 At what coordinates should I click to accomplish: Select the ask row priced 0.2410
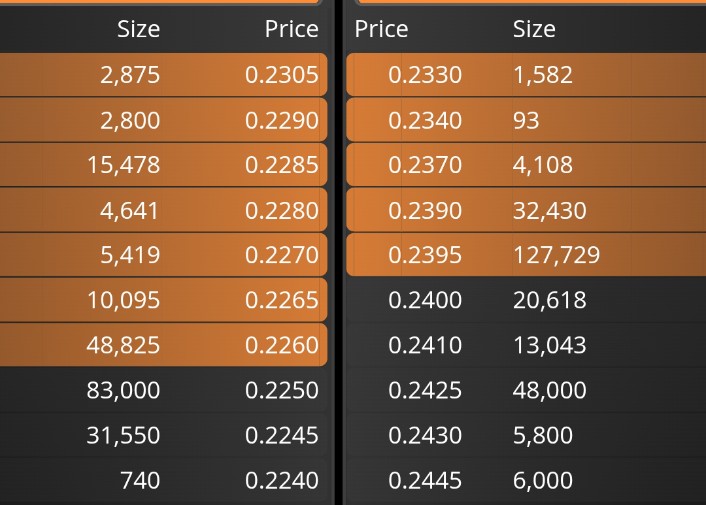pos(526,345)
